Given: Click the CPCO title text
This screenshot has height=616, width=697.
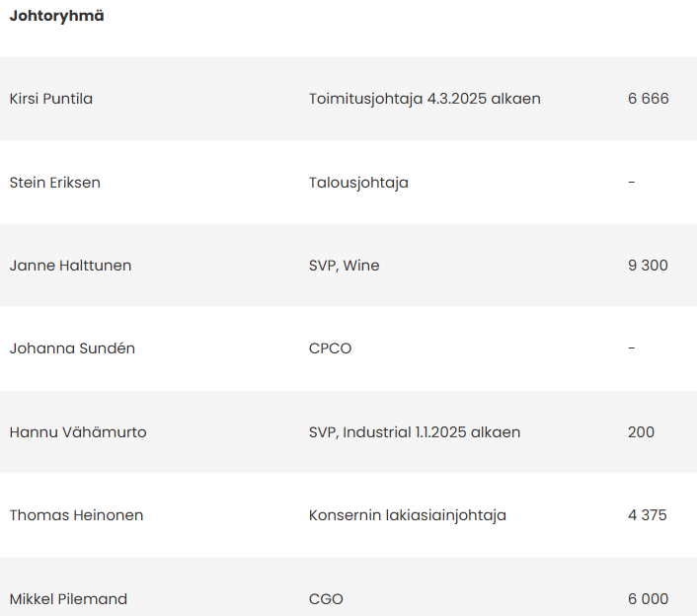Looking at the screenshot, I should pyautogui.click(x=330, y=348).
